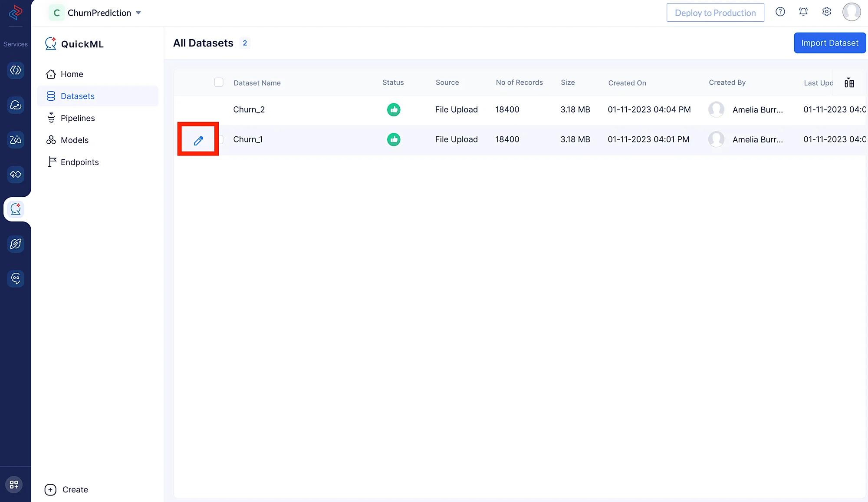Tick the select-all checkbox in the table header

click(x=219, y=83)
